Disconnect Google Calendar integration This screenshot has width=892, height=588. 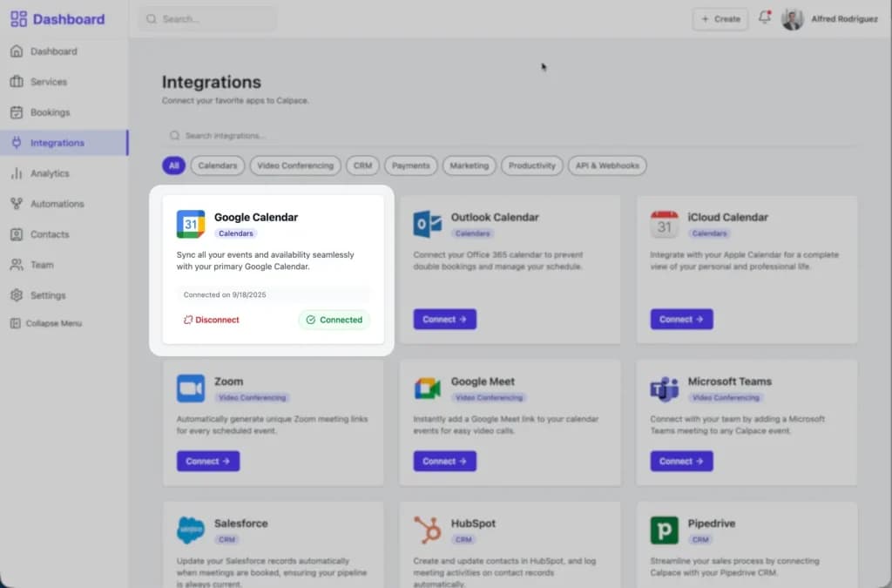point(212,320)
